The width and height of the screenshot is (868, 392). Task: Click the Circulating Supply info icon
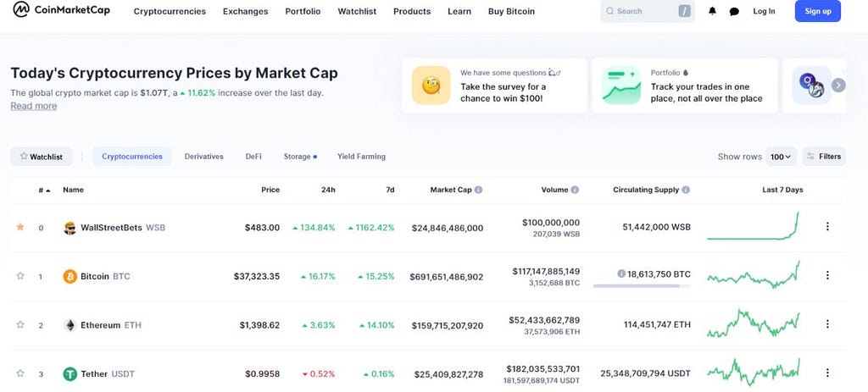686,190
